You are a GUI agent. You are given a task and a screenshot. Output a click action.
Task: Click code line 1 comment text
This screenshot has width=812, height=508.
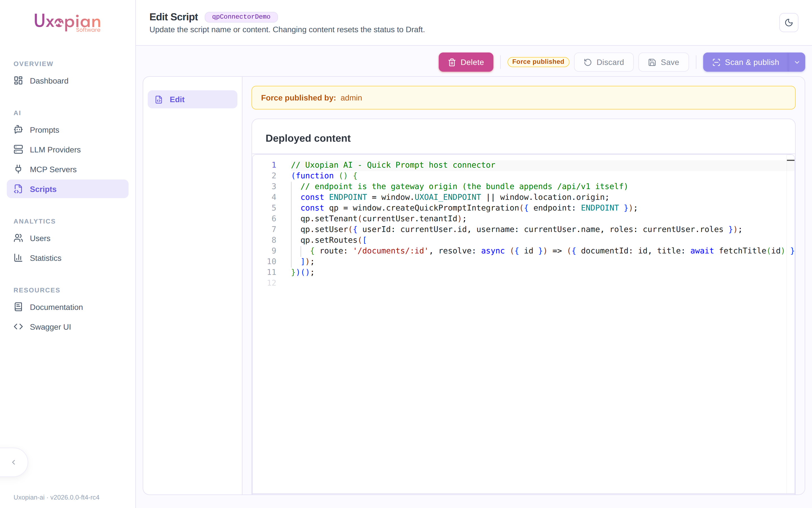(x=393, y=165)
